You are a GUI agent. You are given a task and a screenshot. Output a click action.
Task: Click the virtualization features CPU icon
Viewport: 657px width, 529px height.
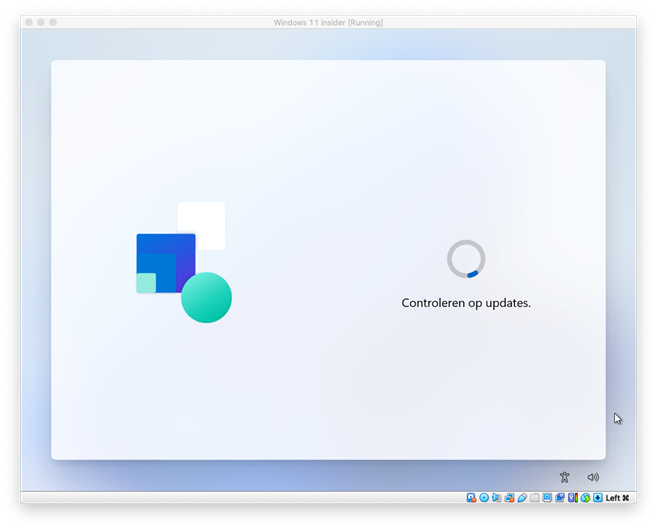click(573, 498)
